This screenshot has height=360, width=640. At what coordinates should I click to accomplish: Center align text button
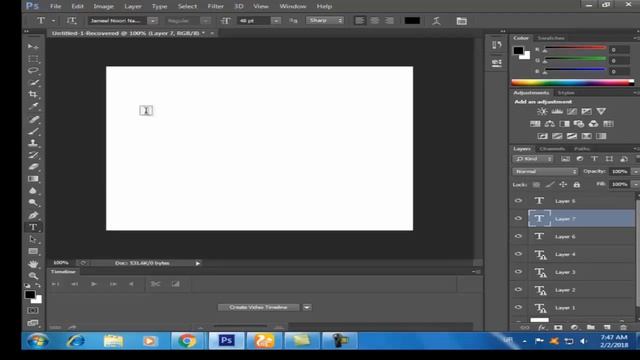click(x=374, y=20)
